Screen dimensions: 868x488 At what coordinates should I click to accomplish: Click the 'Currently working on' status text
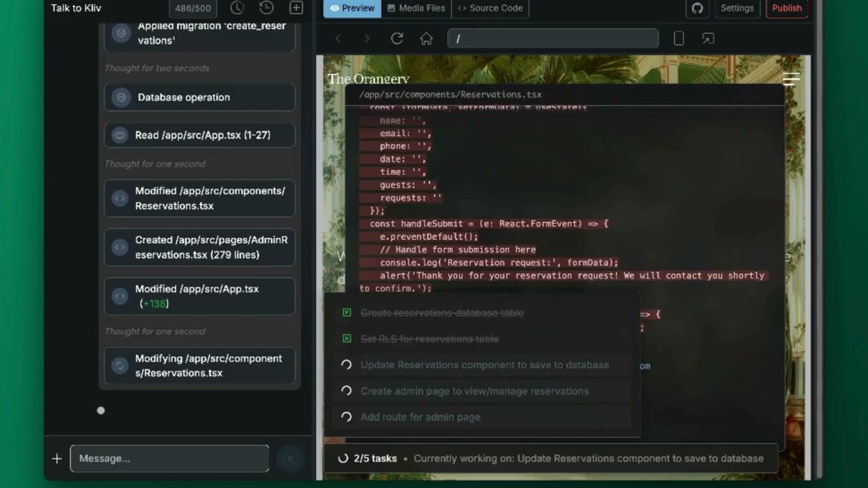(x=589, y=459)
